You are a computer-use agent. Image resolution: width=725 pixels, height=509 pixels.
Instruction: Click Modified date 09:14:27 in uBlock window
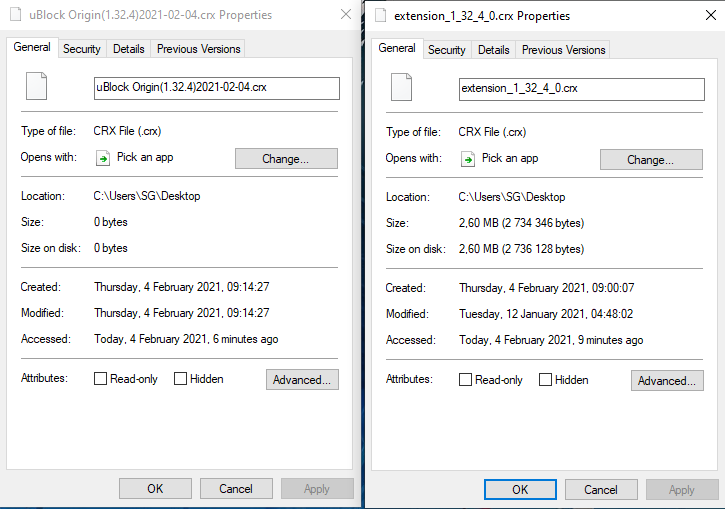tap(182, 313)
